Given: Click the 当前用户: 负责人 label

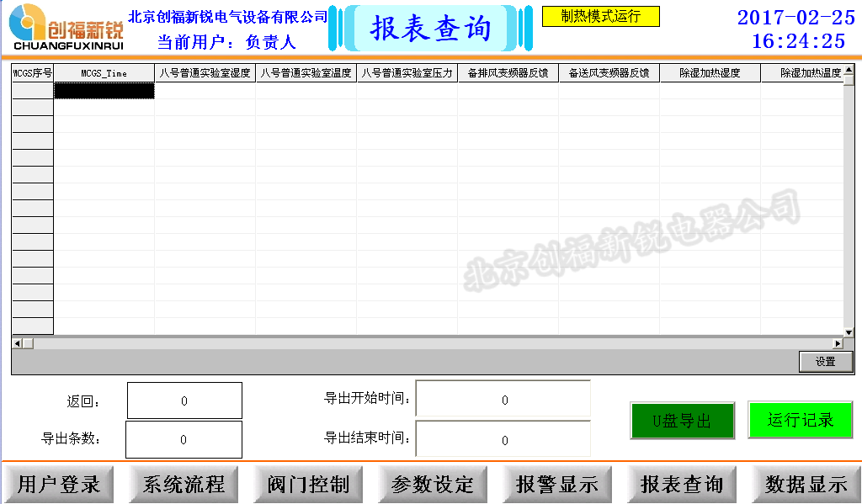Looking at the screenshot, I should pyautogui.click(x=226, y=42).
